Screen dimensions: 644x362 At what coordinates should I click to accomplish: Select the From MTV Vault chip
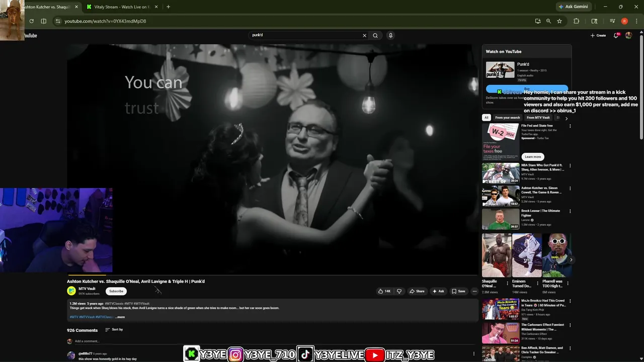pos(538,118)
